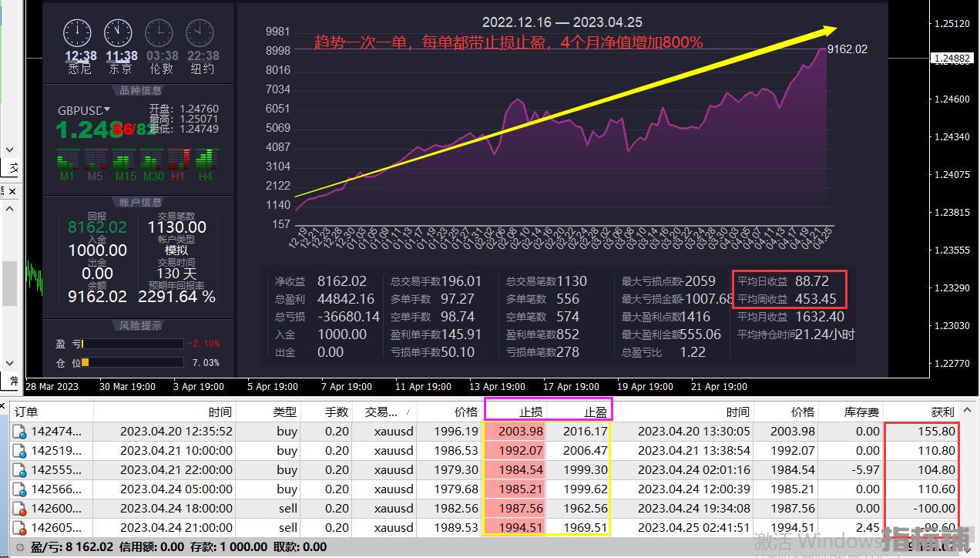Sort by the 止损 column header
The width and height of the screenshot is (980, 558).
click(x=515, y=412)
